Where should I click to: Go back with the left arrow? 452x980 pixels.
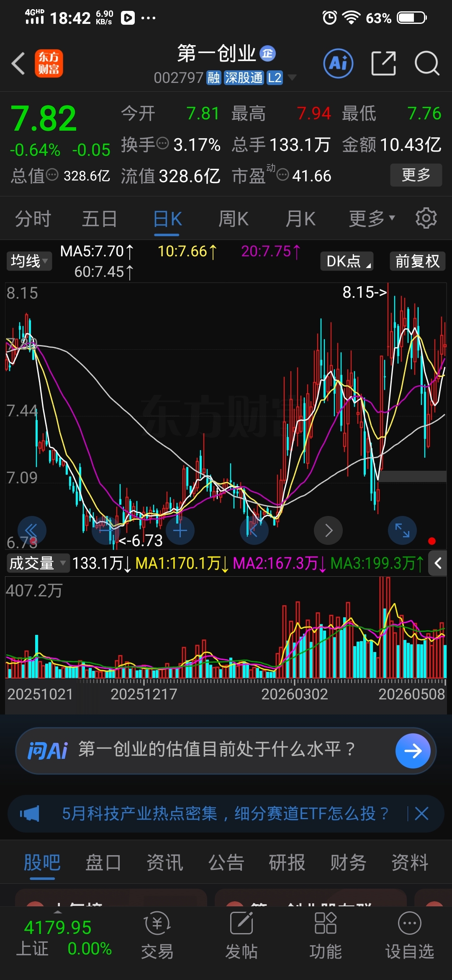tap(18, 64)
